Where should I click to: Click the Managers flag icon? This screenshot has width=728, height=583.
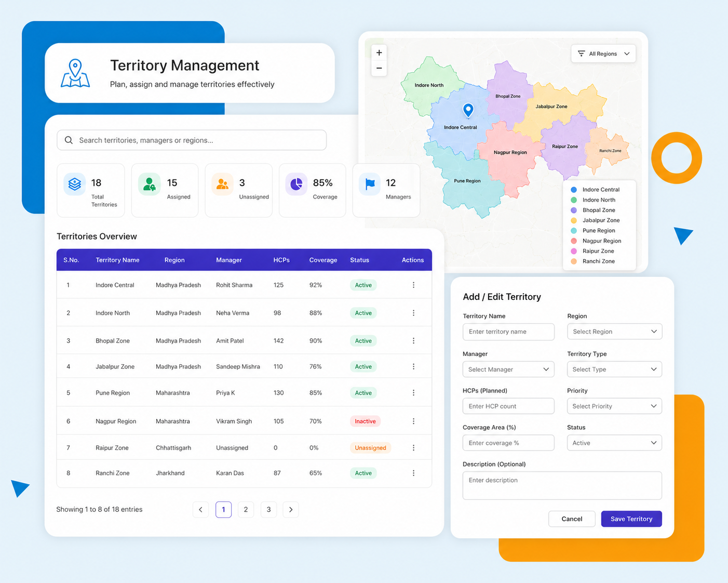tap(370, 184)
